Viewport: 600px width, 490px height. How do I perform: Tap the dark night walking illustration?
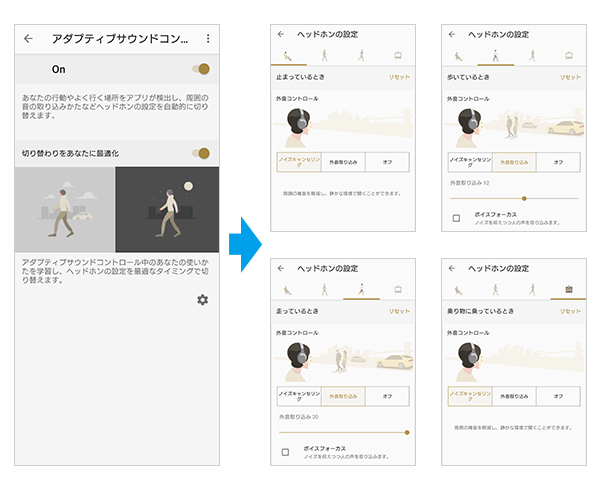(x=167, y=209)
